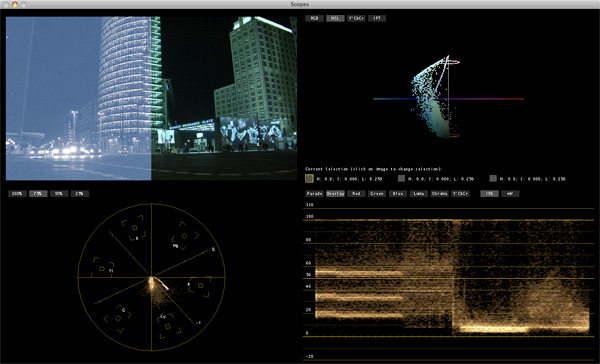The image size is (600, 364).
Task: Click the 110 IRE waveform scale label
Action: [309, 205]
